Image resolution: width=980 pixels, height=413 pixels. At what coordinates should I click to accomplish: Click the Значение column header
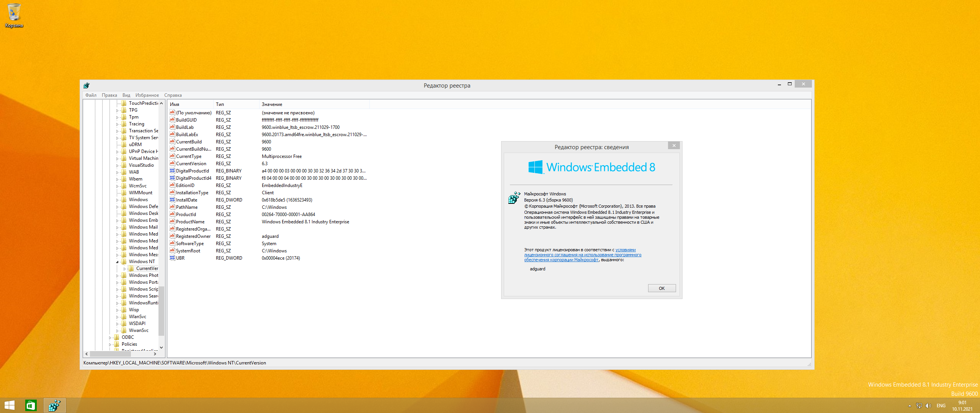[314, 104]
